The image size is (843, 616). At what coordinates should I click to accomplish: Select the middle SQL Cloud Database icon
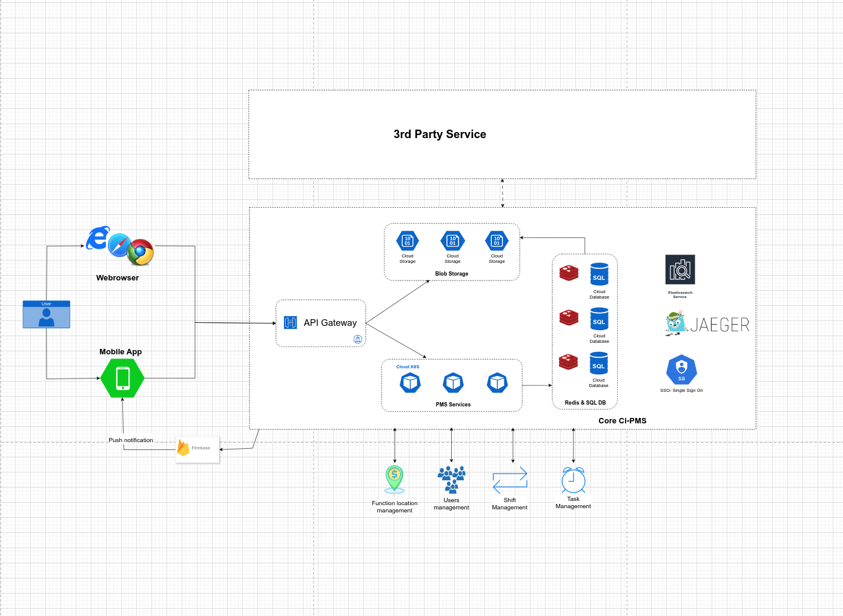pos(600,319)
